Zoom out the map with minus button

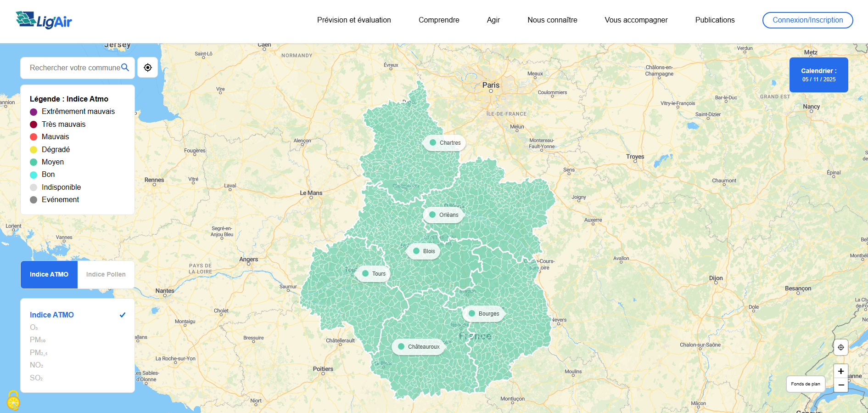(840, 385)
